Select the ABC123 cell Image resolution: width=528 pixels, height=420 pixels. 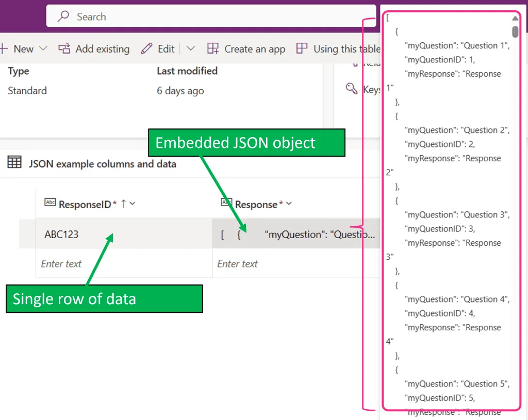click(62, 234)
